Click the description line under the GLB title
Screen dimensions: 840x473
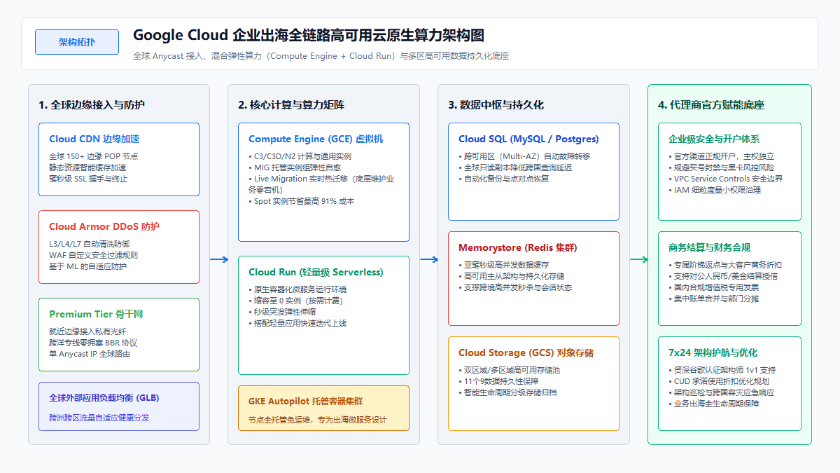tap(99, 417)
